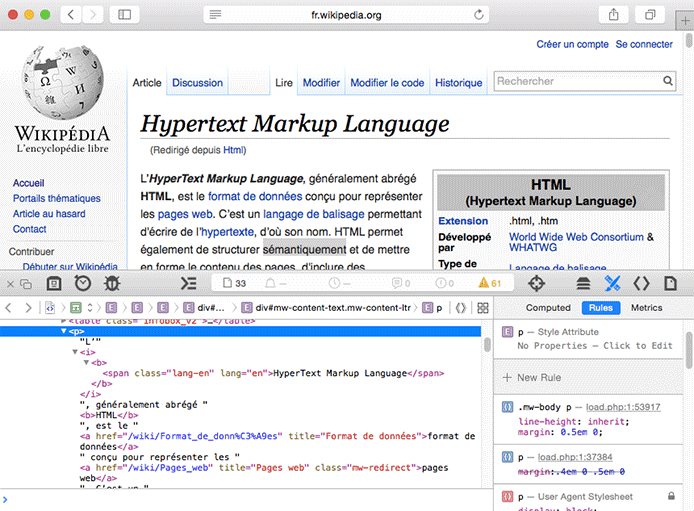Click the fr.wikipedia.org address field

coord(346,15)
